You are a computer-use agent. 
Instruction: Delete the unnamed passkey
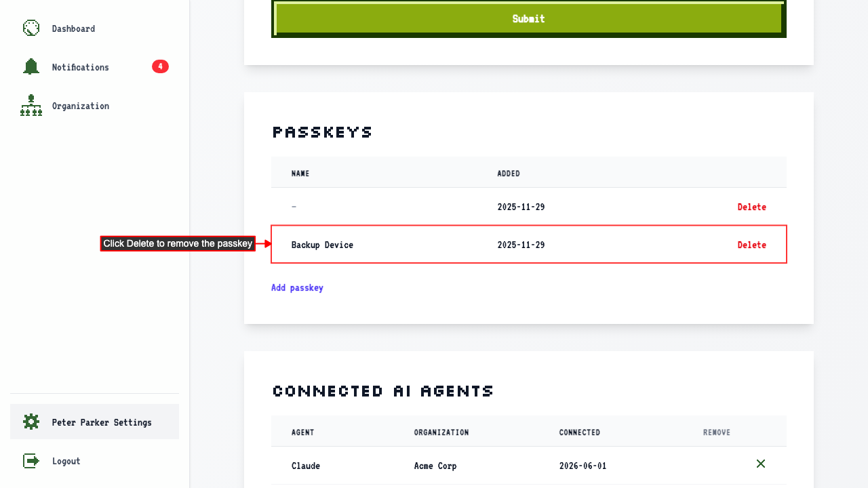(x=752, y=207)
